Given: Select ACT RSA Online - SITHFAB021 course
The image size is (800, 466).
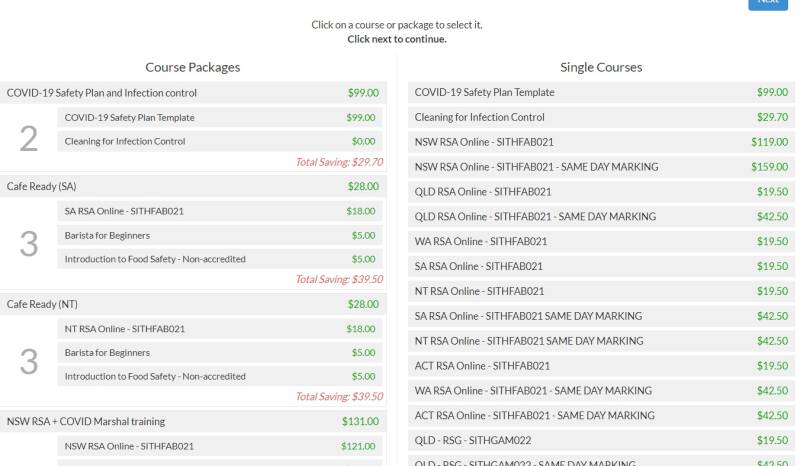Looking at the screenshot, I should pos(600,366).
